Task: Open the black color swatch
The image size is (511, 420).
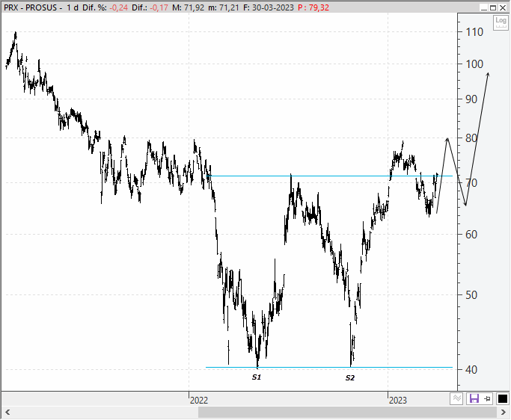Action: tap(503, 398)
